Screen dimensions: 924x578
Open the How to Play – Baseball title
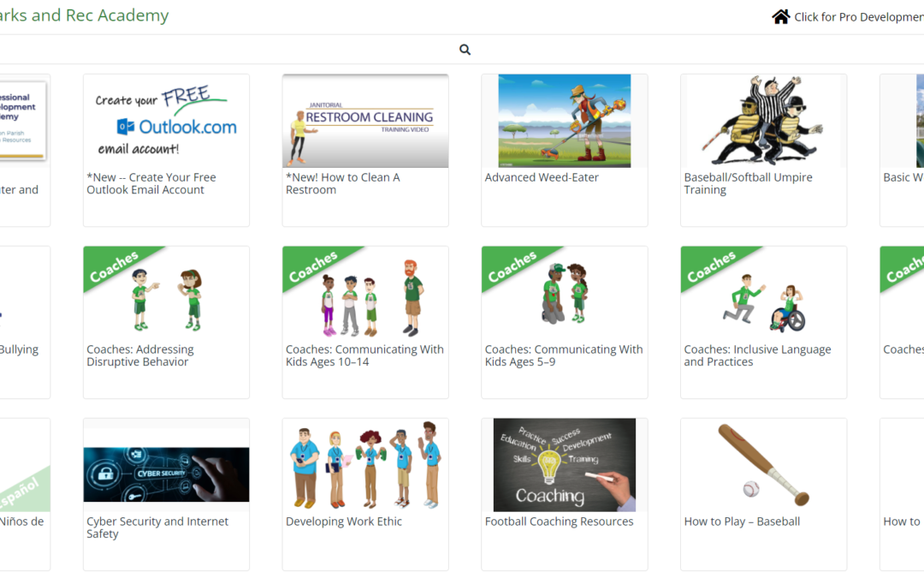click(742, 521)
